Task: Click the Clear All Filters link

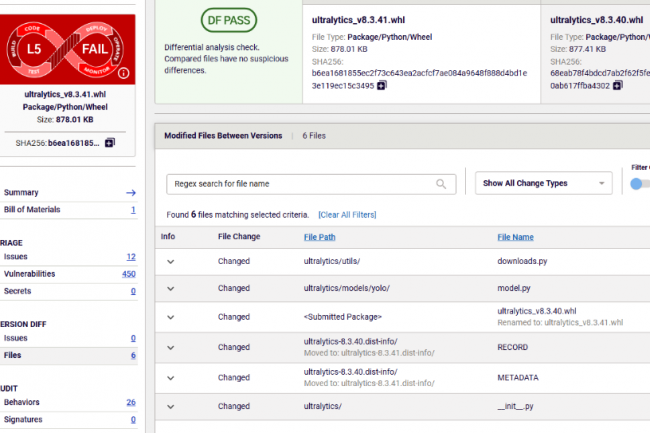Action: (347, 215)
